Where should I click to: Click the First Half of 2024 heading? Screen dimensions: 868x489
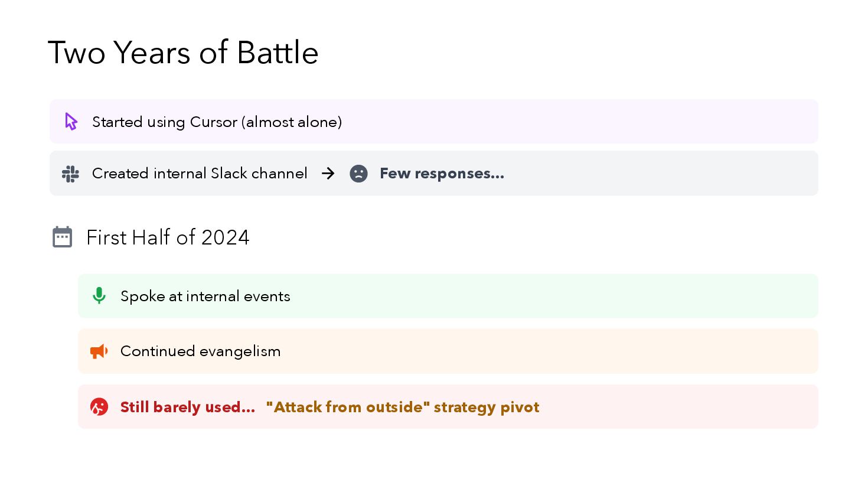coord(168,237)
